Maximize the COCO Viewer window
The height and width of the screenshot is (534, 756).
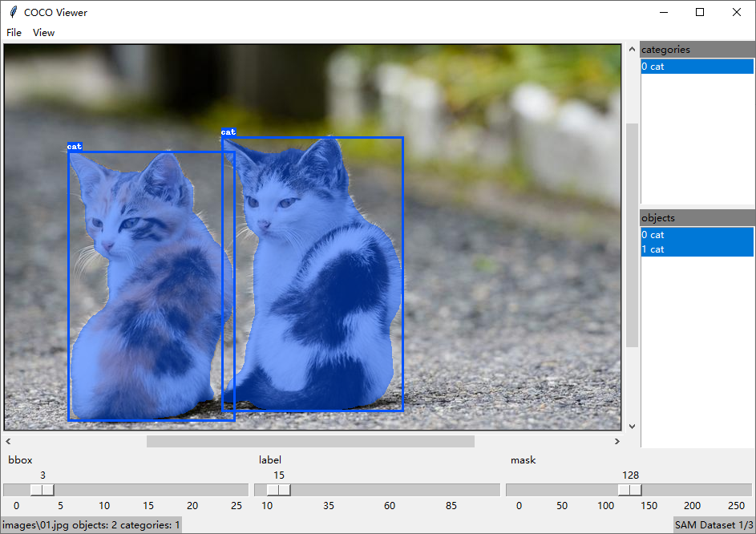pyautogui.click(x=700, y=12)
